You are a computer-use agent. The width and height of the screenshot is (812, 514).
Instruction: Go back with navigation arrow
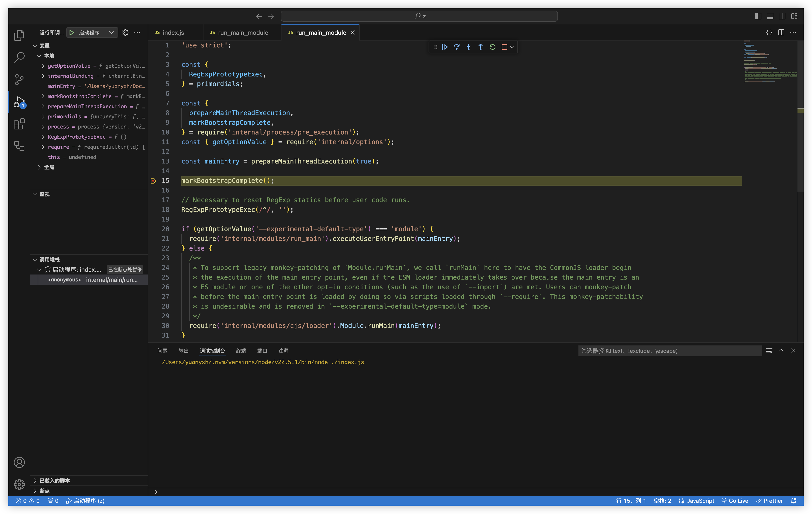[259, 16]
